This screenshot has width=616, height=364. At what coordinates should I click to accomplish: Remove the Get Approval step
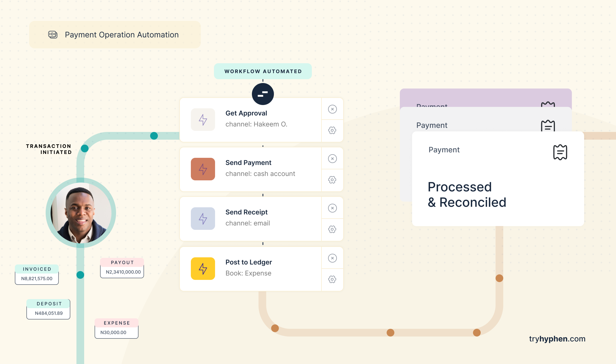tap(332, 109)
